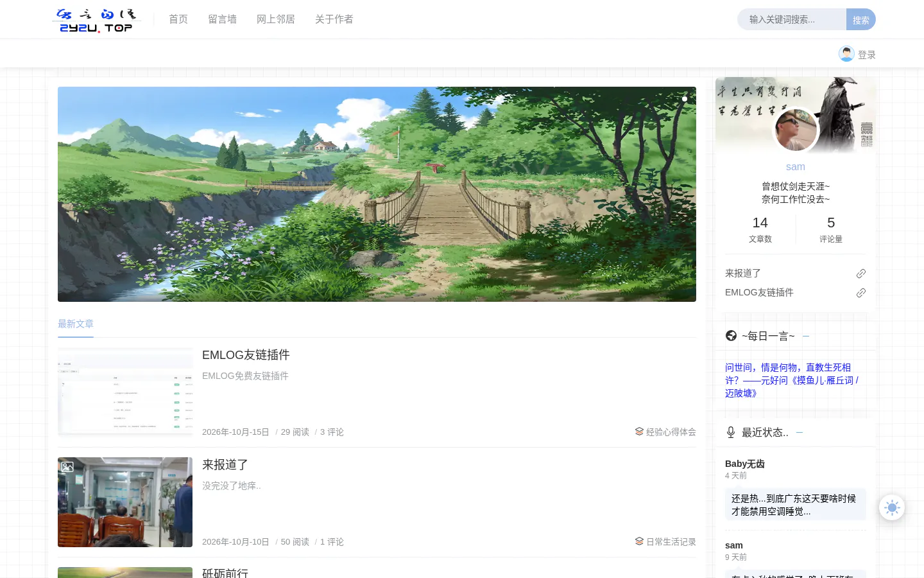Click the category icon beside 日常生活记录

(639, 541)
